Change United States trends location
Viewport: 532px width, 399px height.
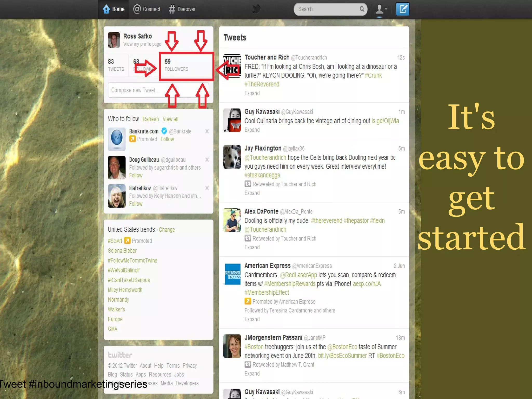click(167, 230)
